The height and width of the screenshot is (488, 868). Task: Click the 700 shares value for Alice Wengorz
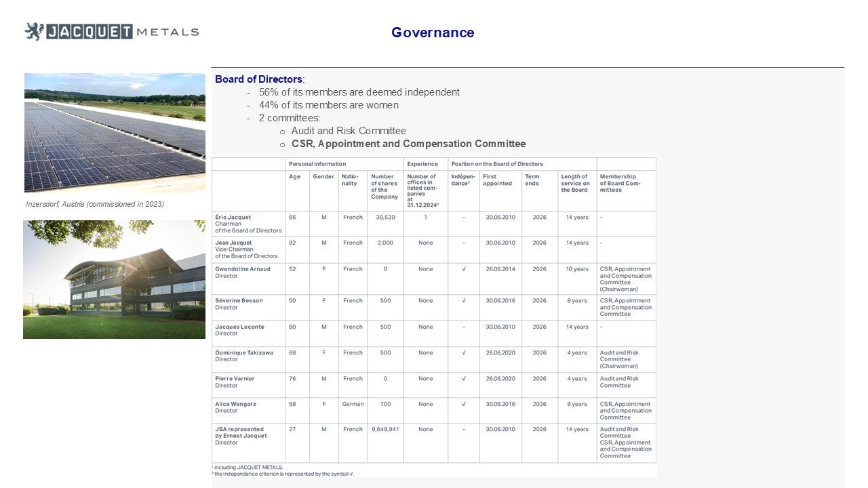385,404
